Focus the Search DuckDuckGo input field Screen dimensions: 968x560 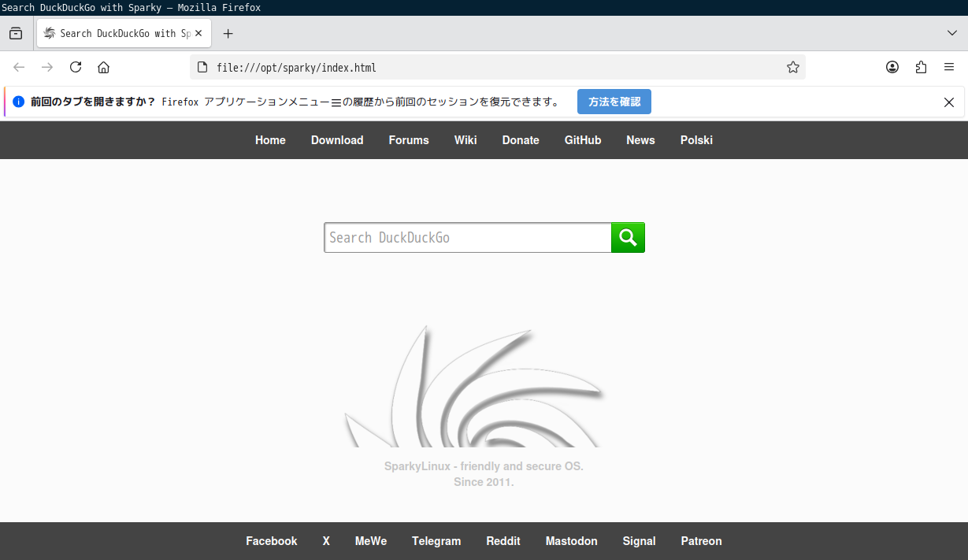coord(468,238)
